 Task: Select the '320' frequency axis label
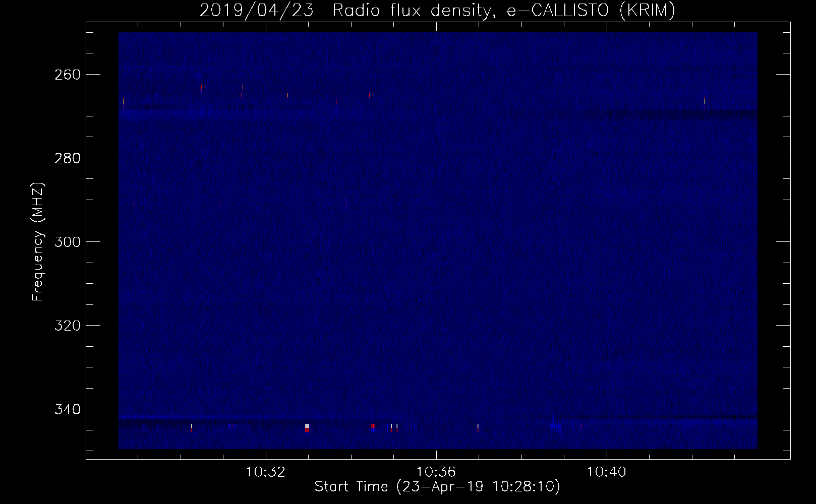[x=67, y=326]
